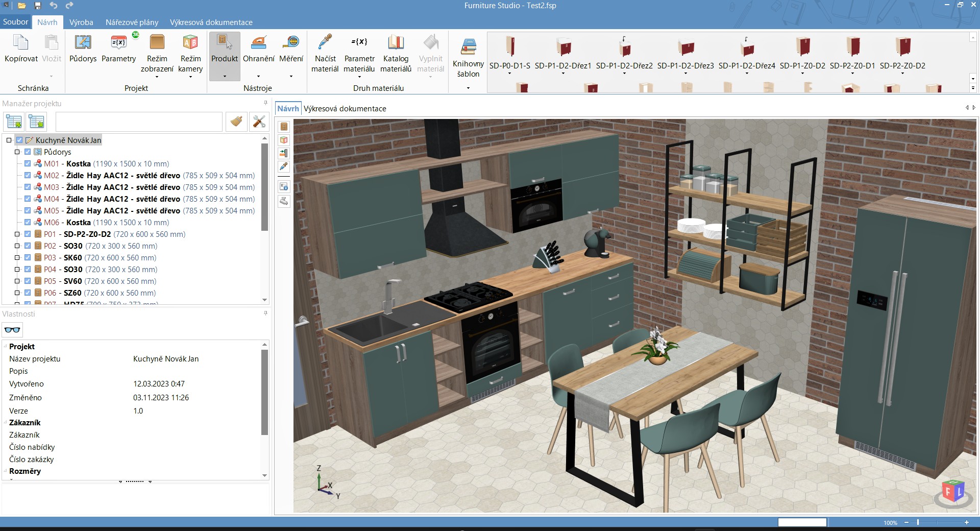Viewport: 980px width, 531px height.
Task: Open the Režim zobrazení dropdown
Action: pyautogui.click(x=157, y=77)
